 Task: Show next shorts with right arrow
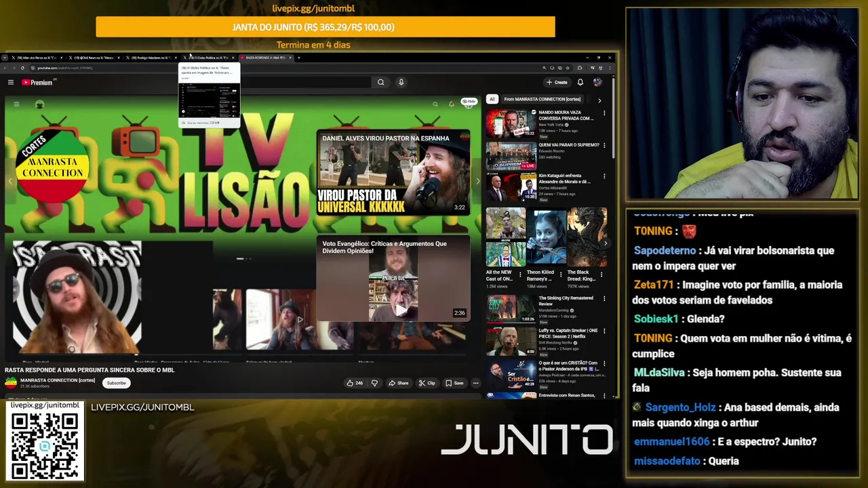(606, 243)
